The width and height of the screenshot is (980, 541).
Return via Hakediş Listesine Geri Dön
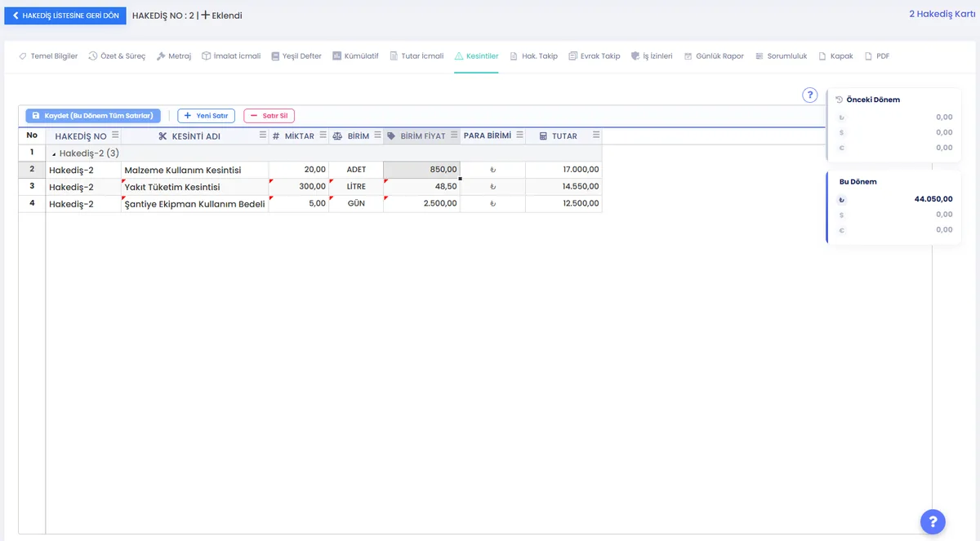(65, 16)
